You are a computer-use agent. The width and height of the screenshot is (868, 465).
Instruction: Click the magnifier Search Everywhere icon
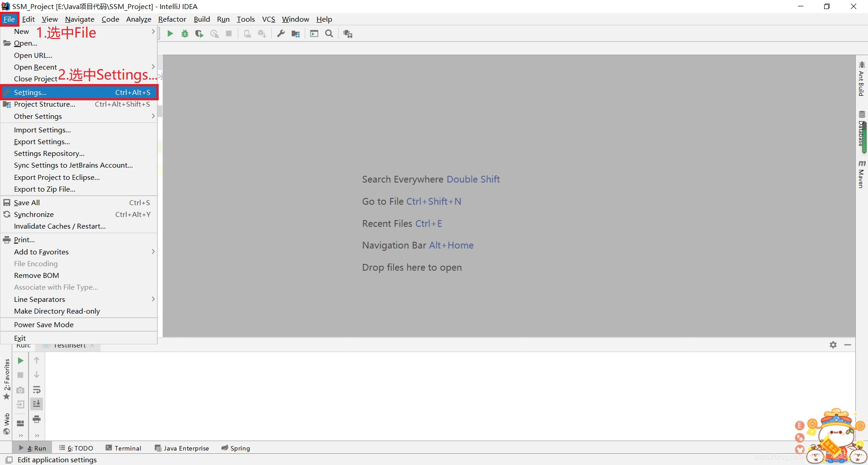pos(329,34)
